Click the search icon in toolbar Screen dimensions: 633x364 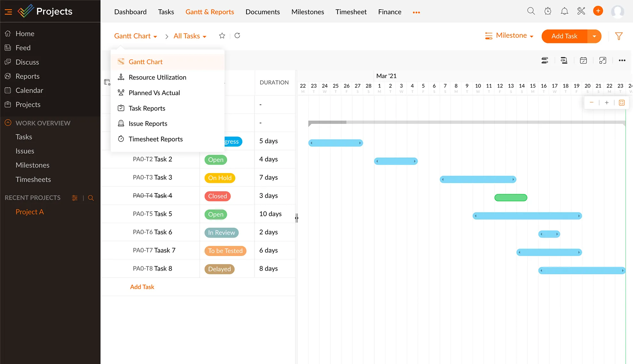click(531, 12)
